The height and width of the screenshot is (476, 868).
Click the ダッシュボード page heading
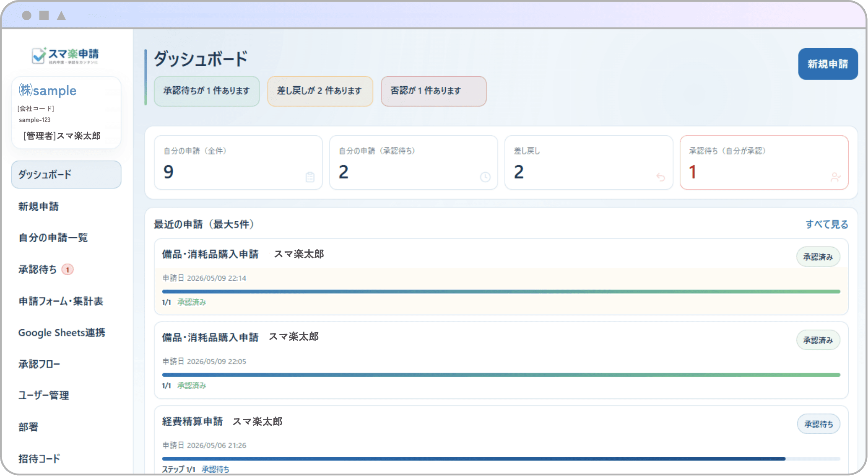201,59
